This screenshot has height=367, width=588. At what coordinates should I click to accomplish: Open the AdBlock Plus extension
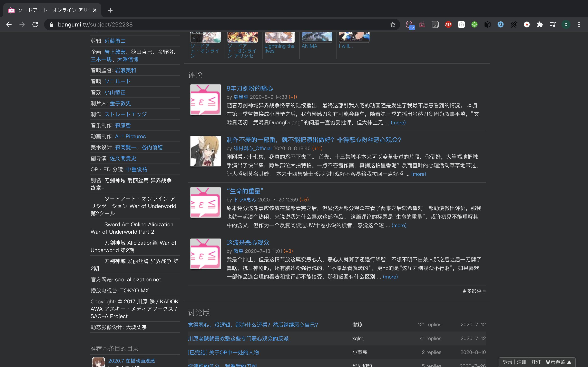tap(448, 24)
